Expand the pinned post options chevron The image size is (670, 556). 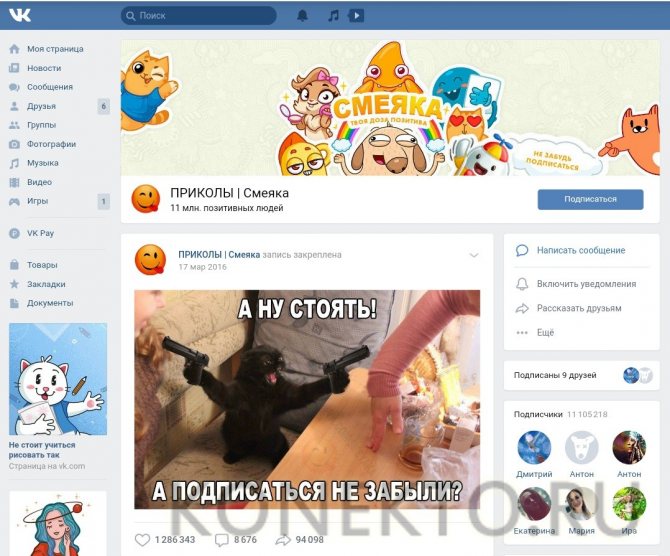point(473,255)
